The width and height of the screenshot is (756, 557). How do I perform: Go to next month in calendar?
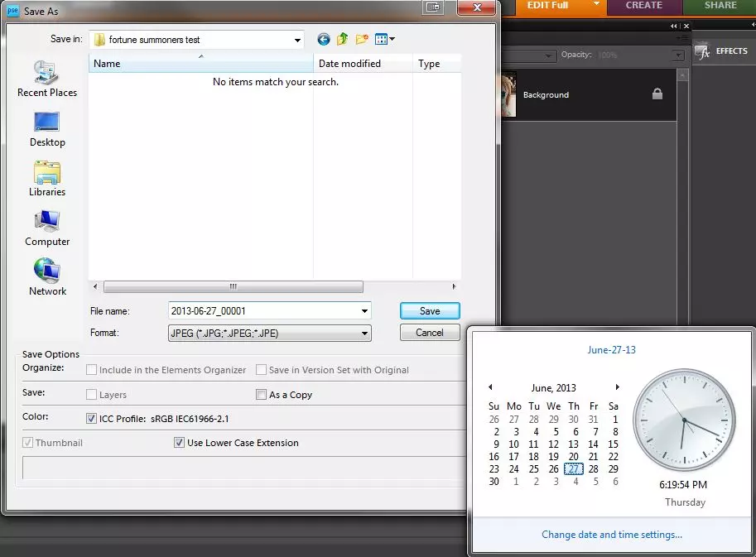click(617, 387)
